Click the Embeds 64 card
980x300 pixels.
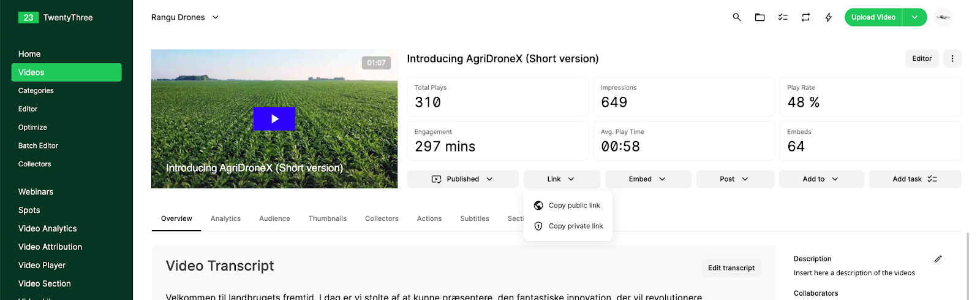[870, 141]
